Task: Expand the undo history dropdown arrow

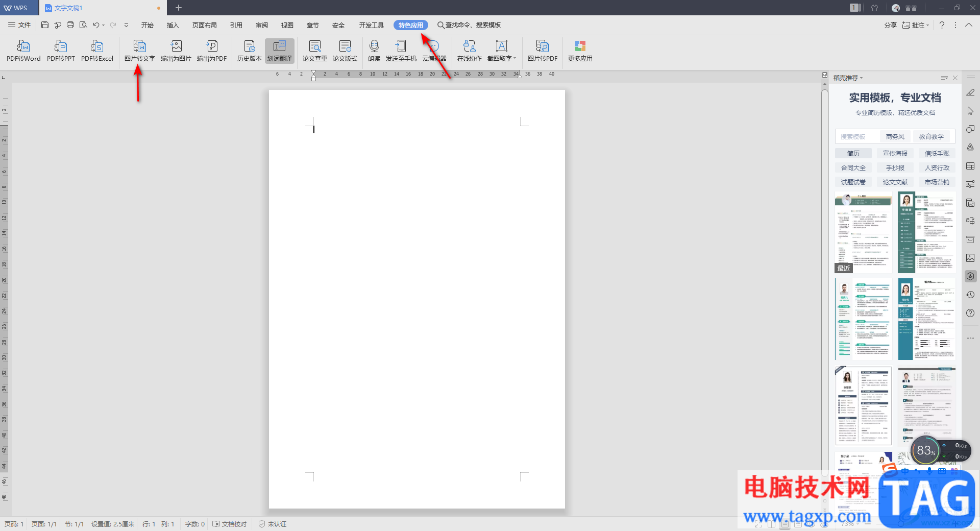Action: (x=103, y=25)
